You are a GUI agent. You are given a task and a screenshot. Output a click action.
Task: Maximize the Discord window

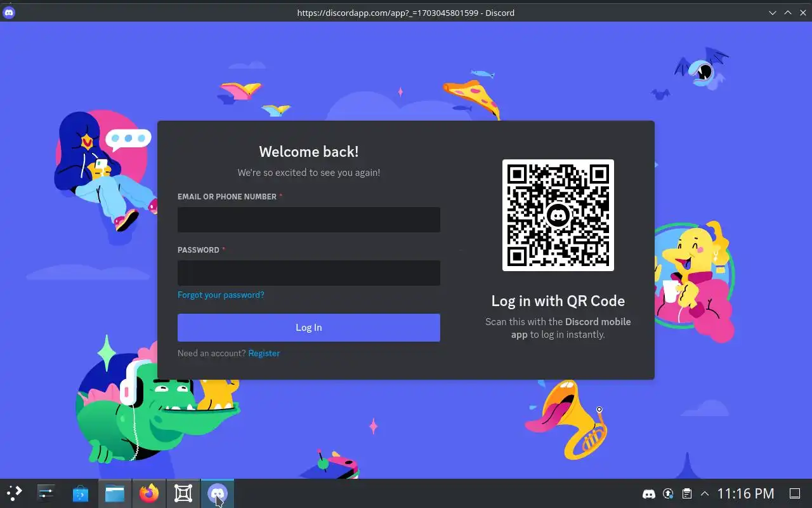[788, 13]
